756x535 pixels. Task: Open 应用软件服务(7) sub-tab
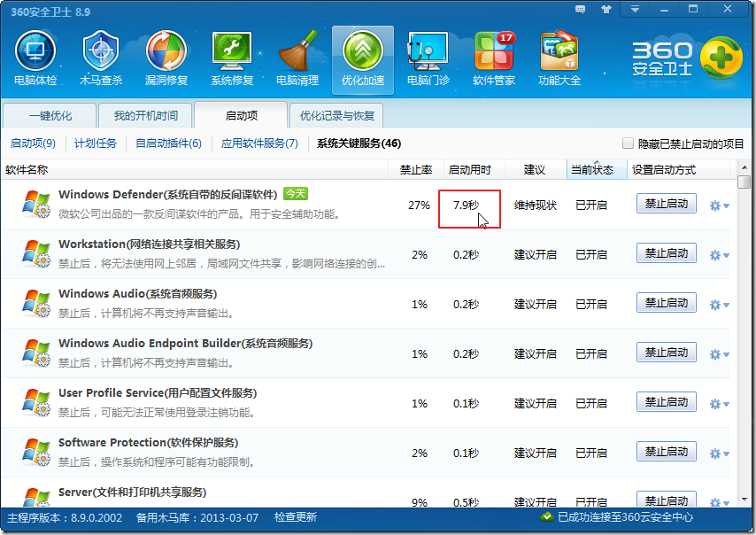tap(259, 143)
